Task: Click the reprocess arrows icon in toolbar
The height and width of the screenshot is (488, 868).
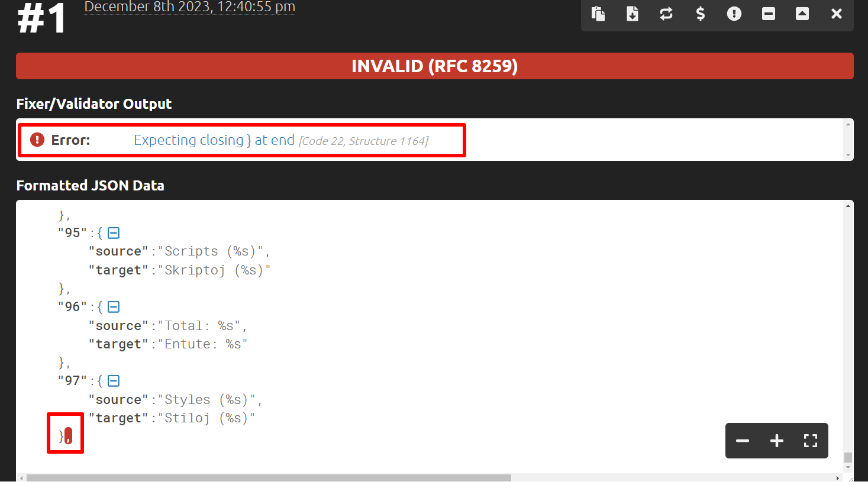Action: pyautogui.click(x=666, y=14)
